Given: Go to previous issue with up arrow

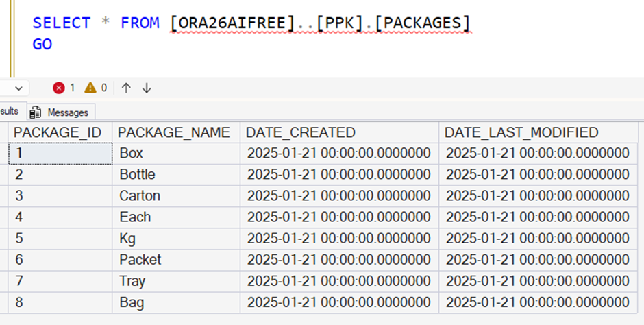Looking at the screenshot, I should (126, 88).
